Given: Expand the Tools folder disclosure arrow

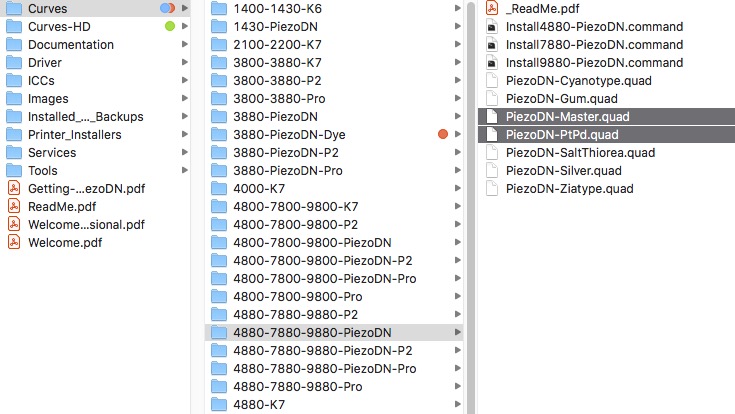Looking at the screenshot, I should (185, 170).
